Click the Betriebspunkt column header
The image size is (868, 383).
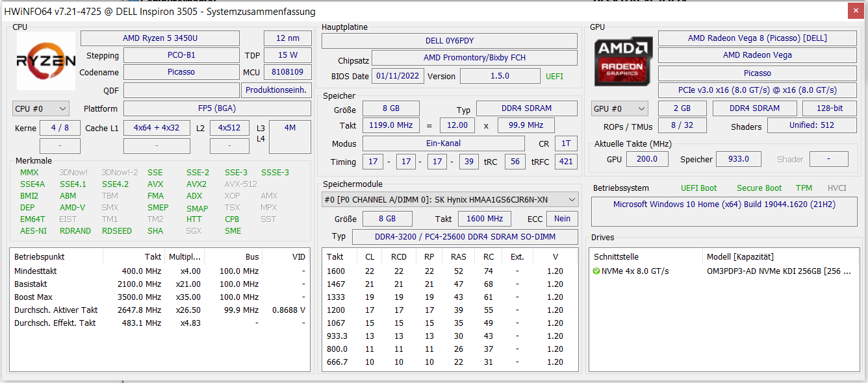click(40, 257)
